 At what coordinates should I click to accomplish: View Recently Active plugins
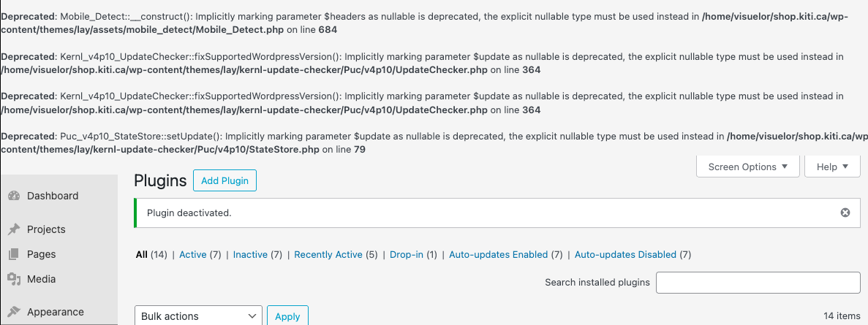pyautogui.click(x=328, y=255)
